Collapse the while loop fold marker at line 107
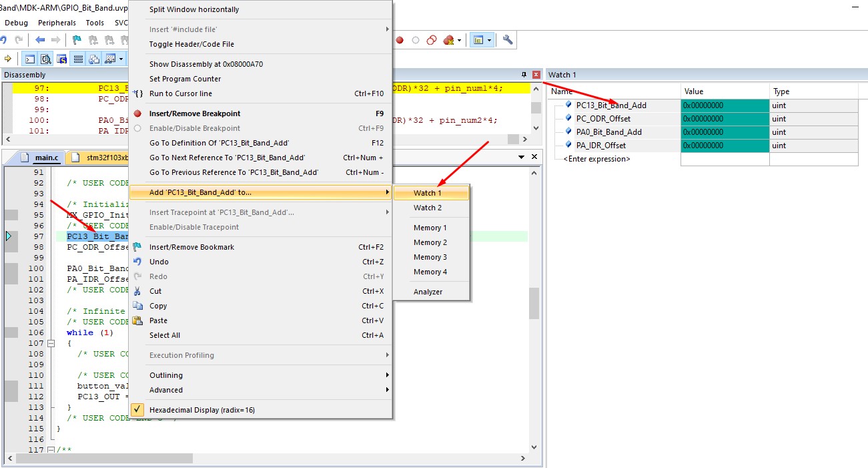Image resolution: width=868 pixels, height=468 pixels. point(51,343)
